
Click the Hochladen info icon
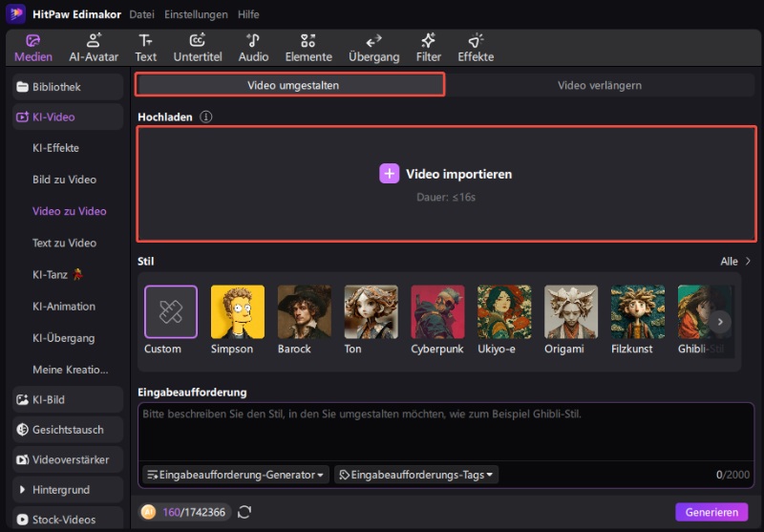click(x=205, y=117)
